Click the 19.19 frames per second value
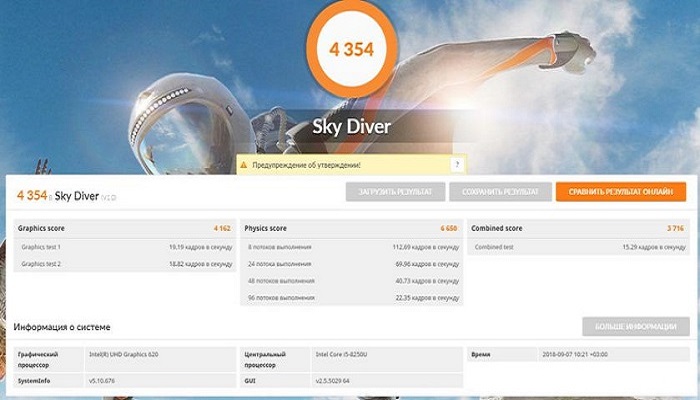Image resolution: width=700 pixels, height=400 pixels. coord(200,247)
